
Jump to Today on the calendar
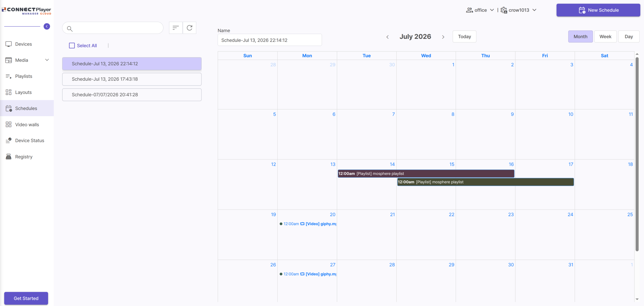pyautogui.click(x=464, y=36)
